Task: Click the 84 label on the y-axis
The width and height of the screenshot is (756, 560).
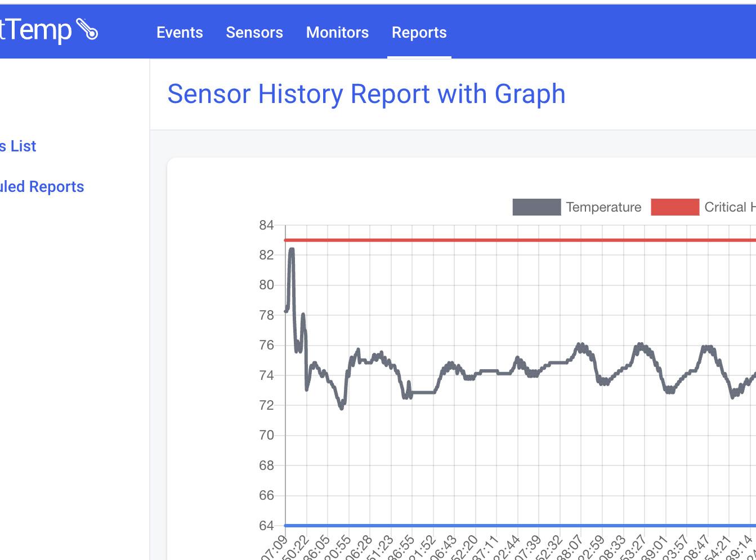Action: [x=266, y=226]
